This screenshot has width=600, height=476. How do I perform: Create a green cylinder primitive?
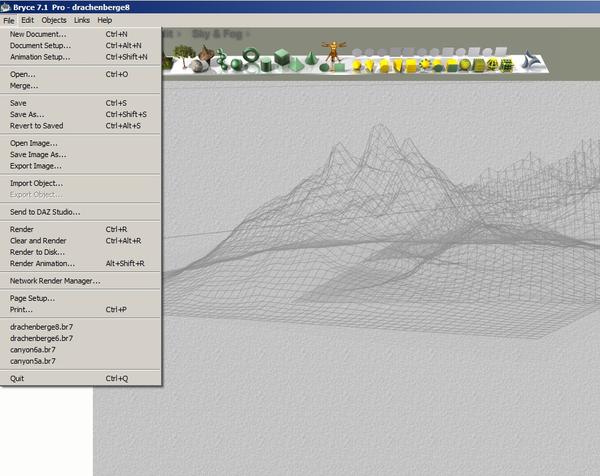click(x=266, y=64)
